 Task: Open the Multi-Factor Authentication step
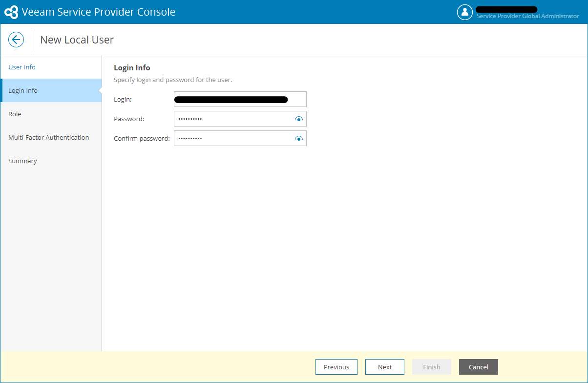(51, 137)
